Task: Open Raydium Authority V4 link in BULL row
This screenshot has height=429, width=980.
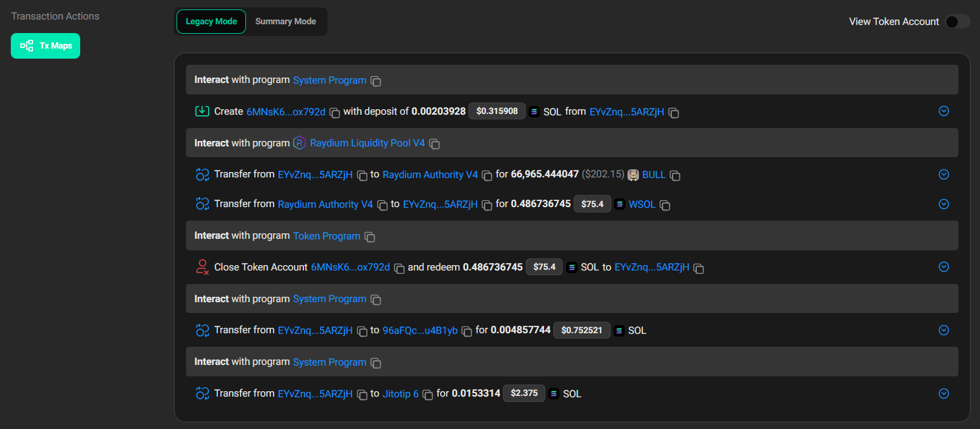Action: (x=430, y=175)
